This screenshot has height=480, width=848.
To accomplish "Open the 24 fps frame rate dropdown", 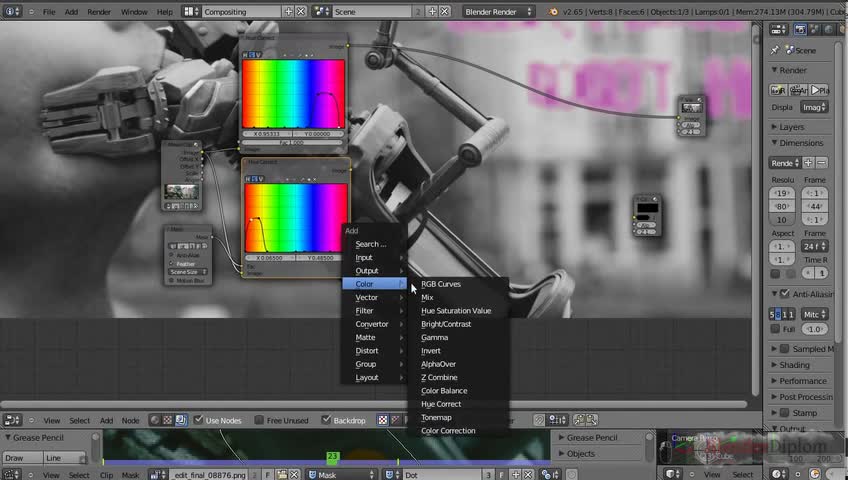I will point(814,246).
